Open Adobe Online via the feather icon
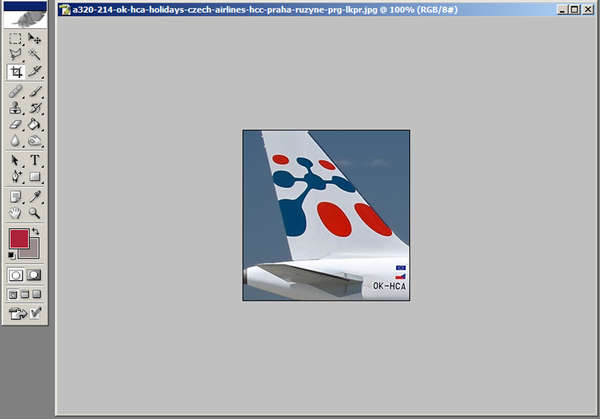 click(25, 19)
